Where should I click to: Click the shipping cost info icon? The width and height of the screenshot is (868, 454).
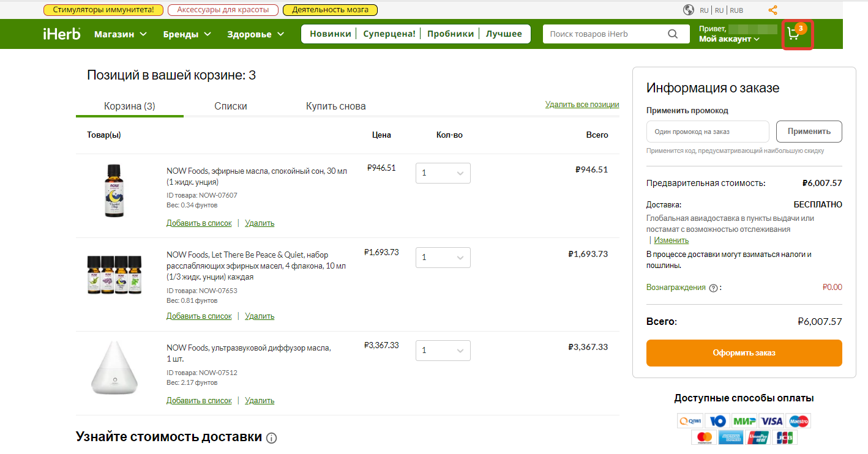[x=272, y=438]
